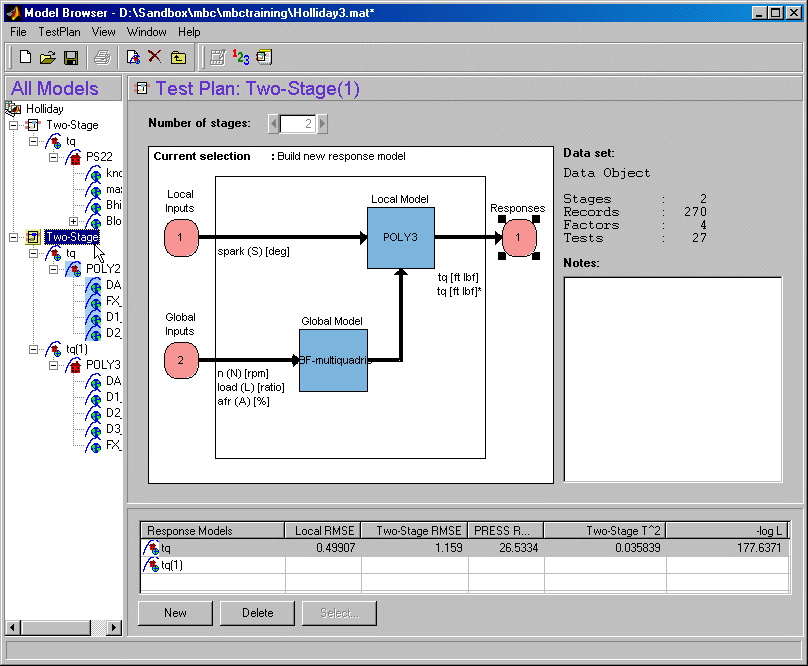Click the red house icon beside PS22
This screenshot has height=666, width=808.
pos(74,157)
